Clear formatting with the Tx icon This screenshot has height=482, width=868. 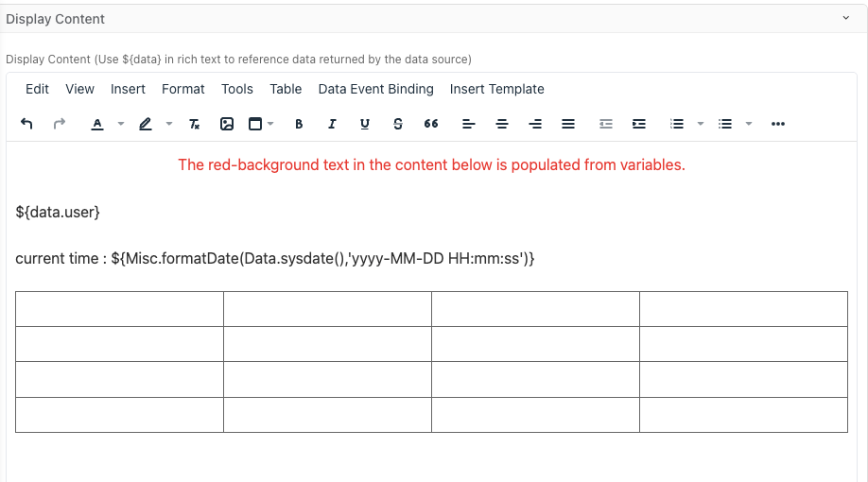[x=194, y=124]
